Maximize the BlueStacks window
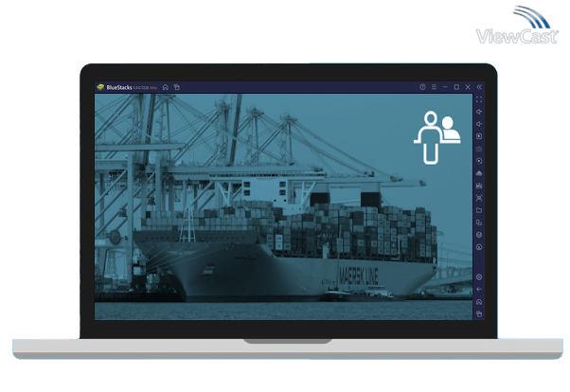 pos(456,87)
